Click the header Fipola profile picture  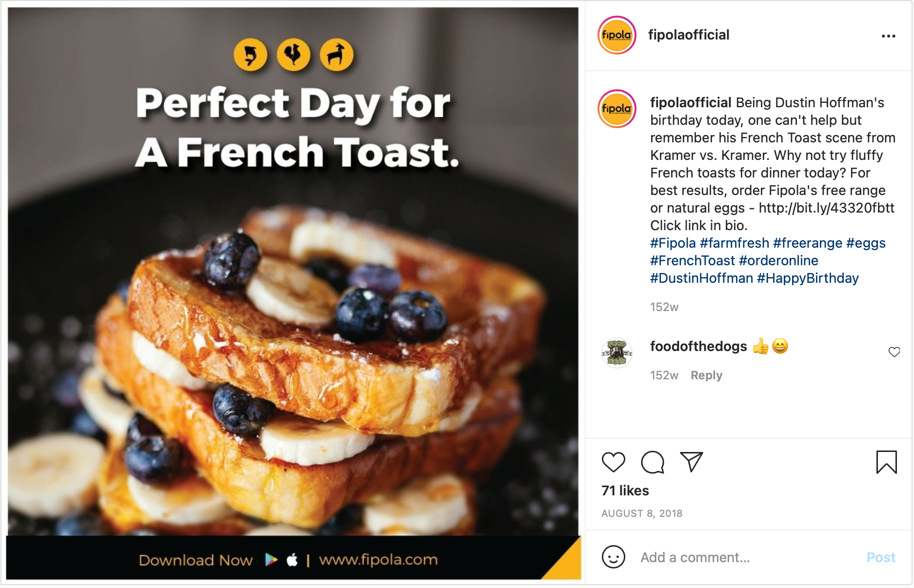(x=616, y=35)
